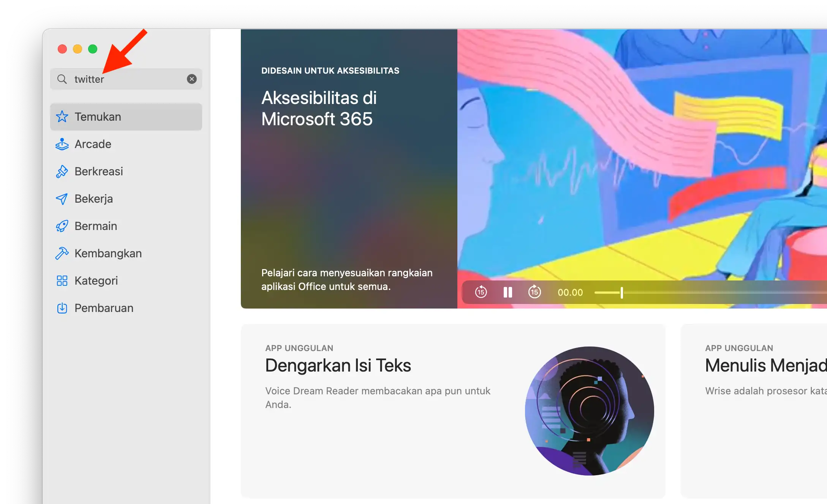Open the Dengarkan Isi Teks feature
Image resolution: width=827 pixels, height=504 pixels.
tap(338, 365)
